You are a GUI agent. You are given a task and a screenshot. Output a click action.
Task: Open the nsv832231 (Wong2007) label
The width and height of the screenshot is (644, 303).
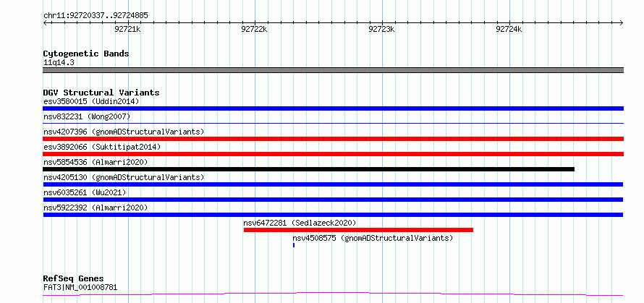[87, 116]
